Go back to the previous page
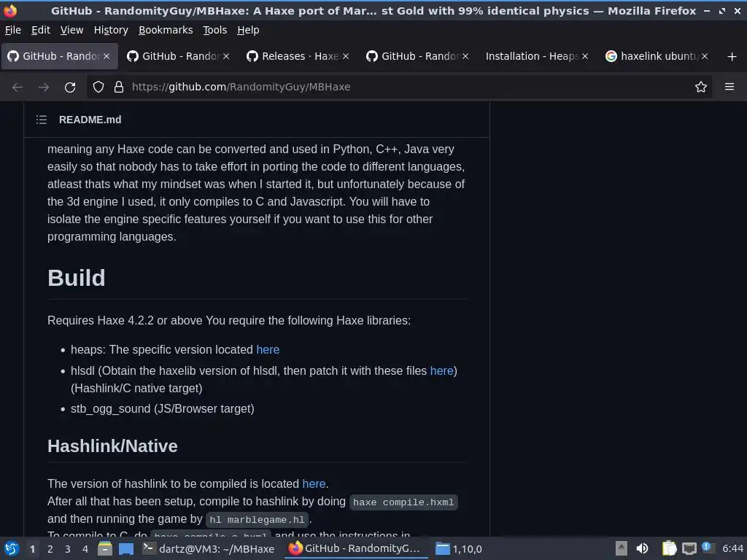 18,87
